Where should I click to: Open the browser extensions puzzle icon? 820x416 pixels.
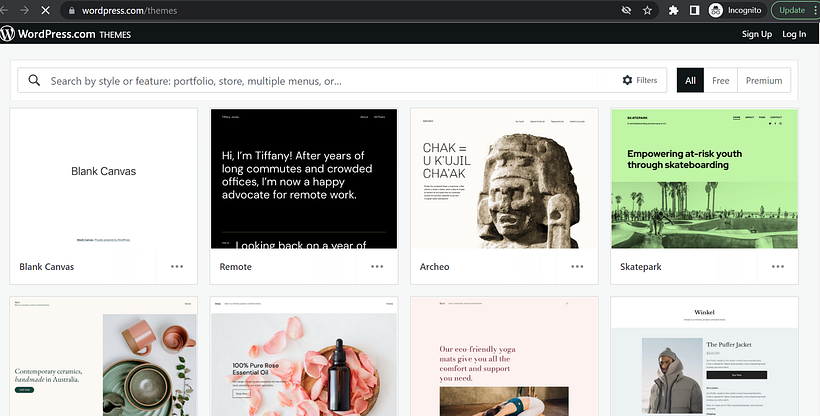point(674,10)
